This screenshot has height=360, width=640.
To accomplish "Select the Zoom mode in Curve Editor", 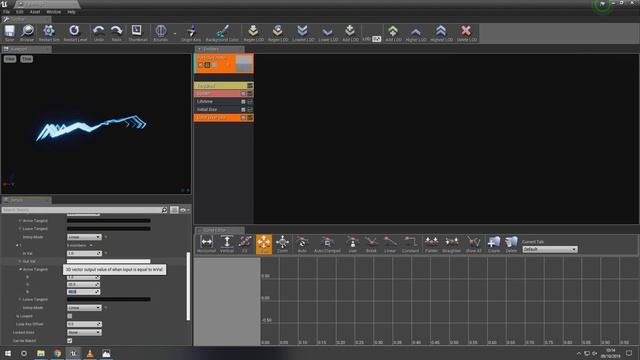I will 282,244.
